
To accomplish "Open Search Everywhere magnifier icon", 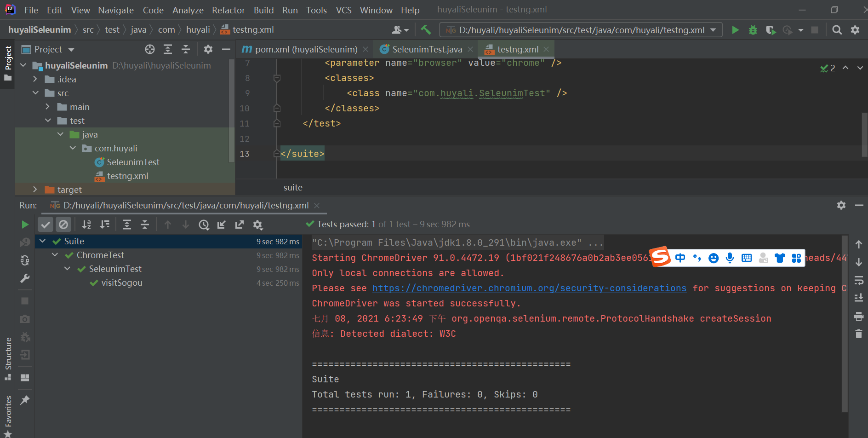I will [837, 30].
